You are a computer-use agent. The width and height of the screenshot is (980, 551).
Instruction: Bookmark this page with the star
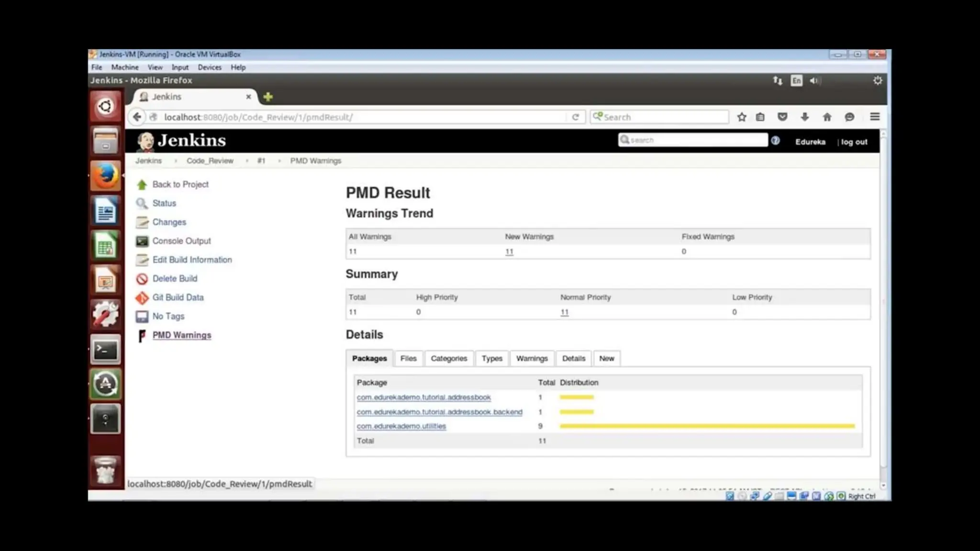(x=742, y=117)
